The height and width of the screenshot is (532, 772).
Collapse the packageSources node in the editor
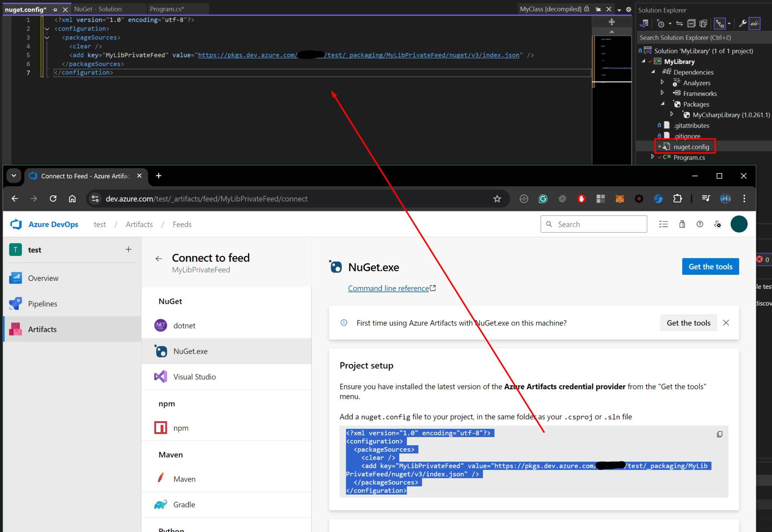pyautogui.click(x=47, y=37)
